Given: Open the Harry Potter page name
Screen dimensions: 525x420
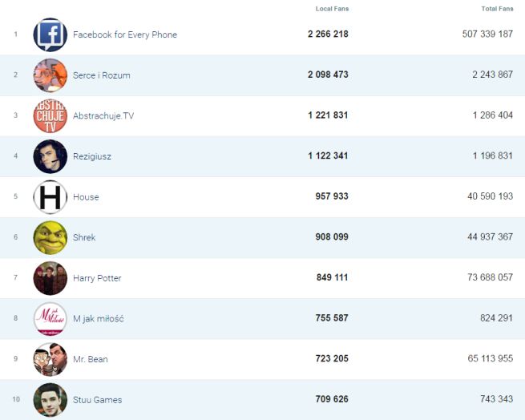Looking at the screenshot, I should click(97, 278).
